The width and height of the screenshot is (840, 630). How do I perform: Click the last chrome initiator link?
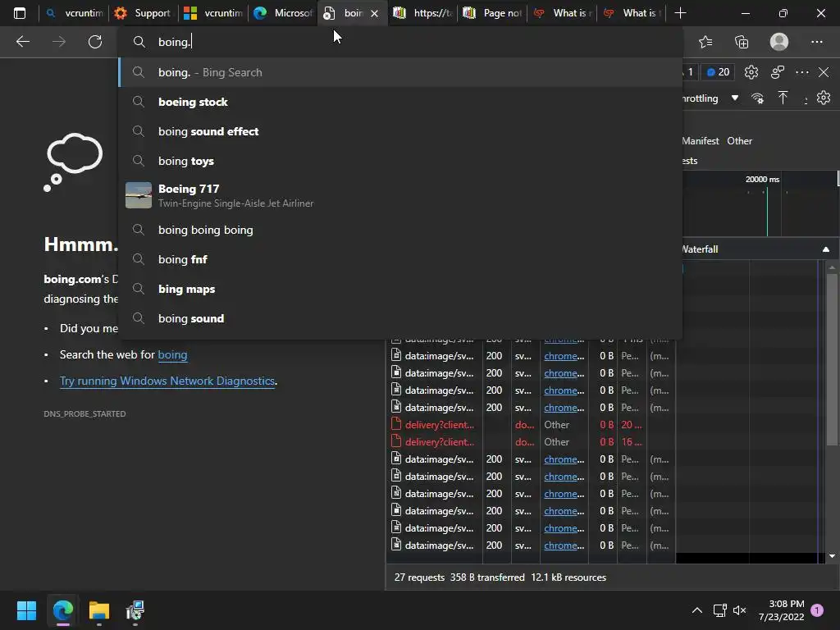coord(564,546)
